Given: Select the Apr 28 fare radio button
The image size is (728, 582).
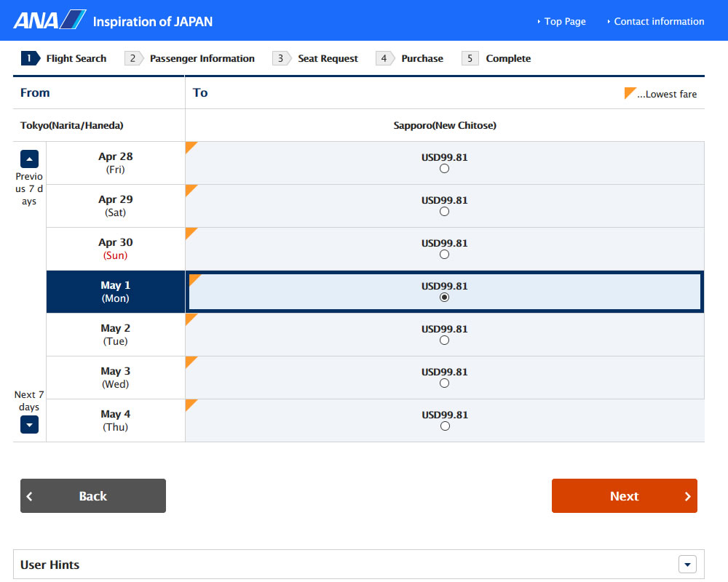Looking at the screenshot, I should click(445, 169).
